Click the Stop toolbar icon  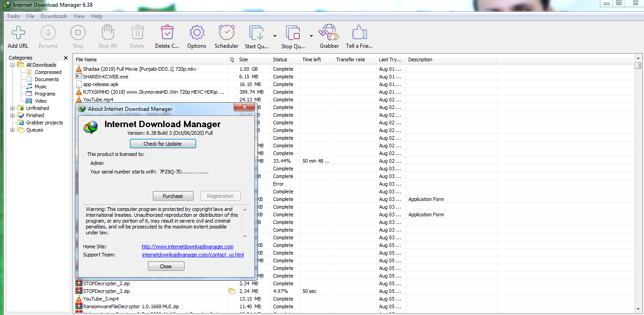click(78, 33)
